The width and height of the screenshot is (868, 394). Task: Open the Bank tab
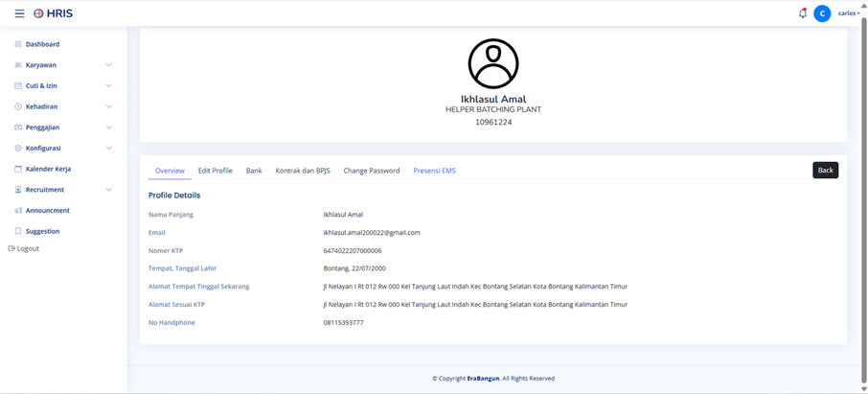(254, 171)
